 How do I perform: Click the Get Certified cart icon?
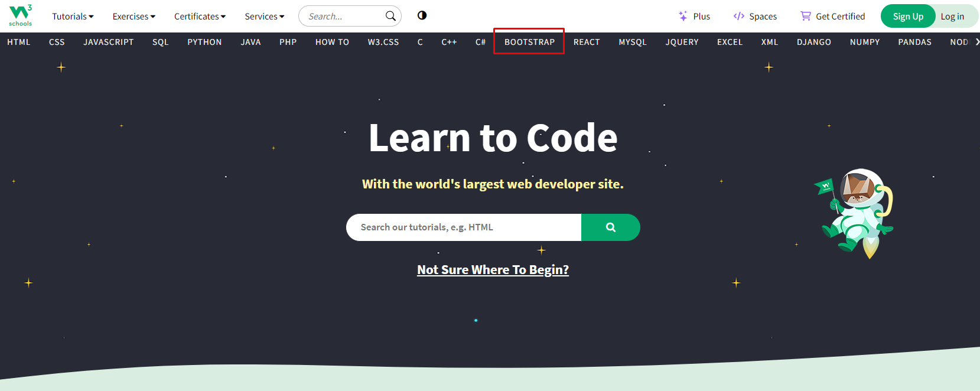pyautogui.click(x=806, y=16)
